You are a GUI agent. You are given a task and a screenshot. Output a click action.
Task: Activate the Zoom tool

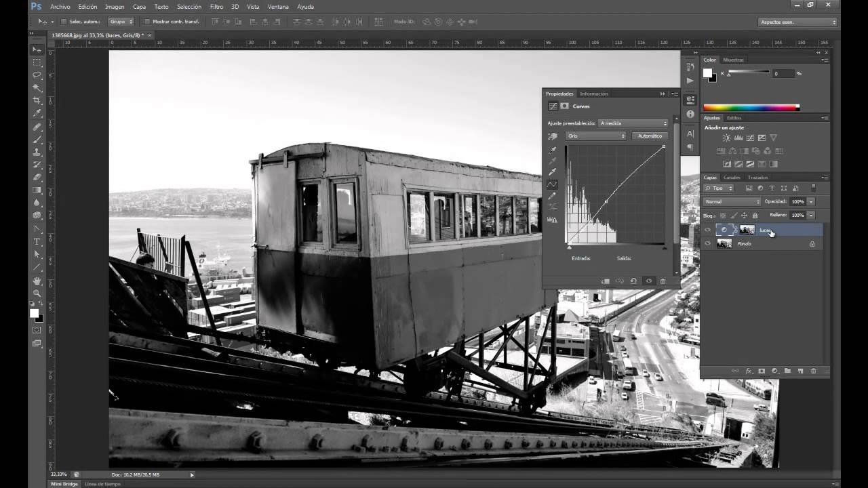(x=37, y=293)
